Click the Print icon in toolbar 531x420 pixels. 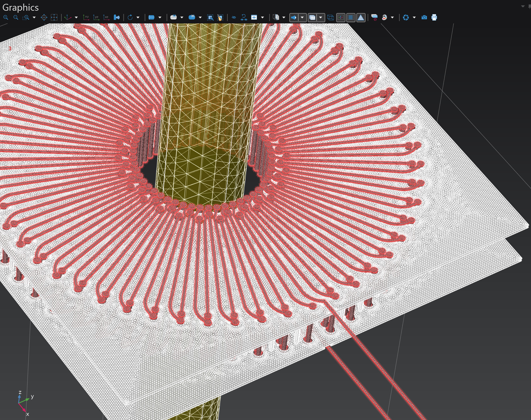point(434,17)
